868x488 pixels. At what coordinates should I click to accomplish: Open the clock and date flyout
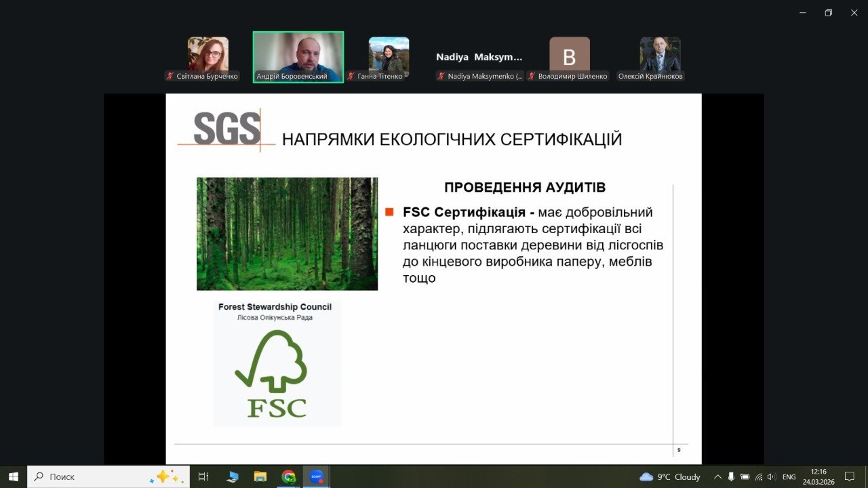click(x=818, y=476)
